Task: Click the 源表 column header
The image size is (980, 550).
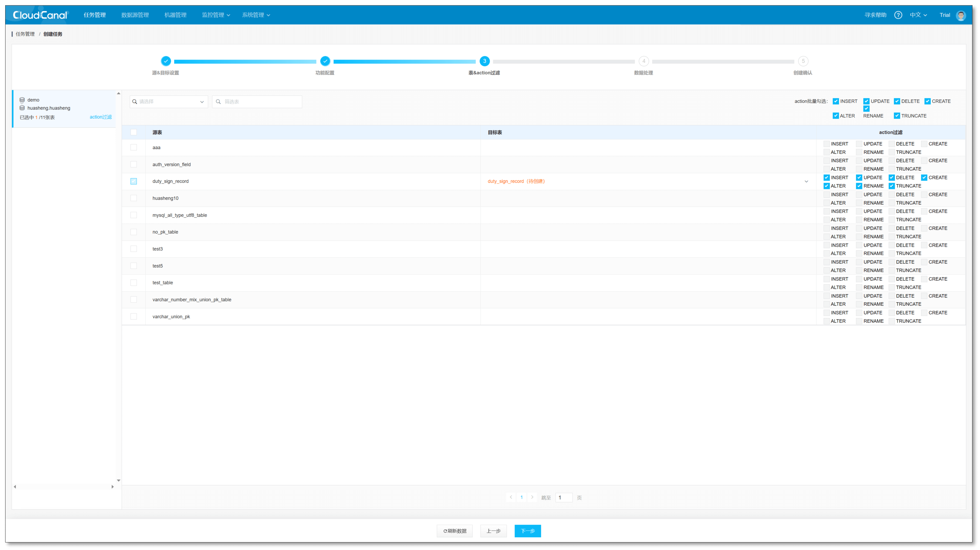Action: [x=157, y=133]
